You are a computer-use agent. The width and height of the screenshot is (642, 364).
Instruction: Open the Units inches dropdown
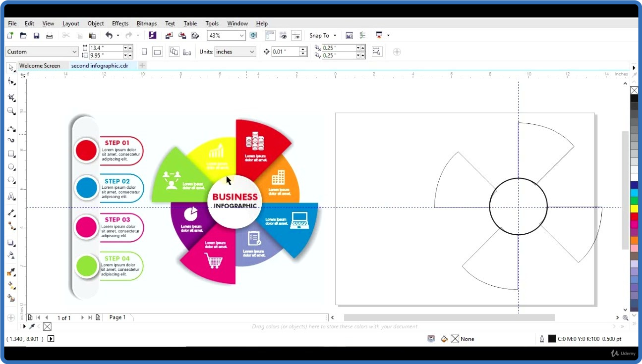pos(252,52)
